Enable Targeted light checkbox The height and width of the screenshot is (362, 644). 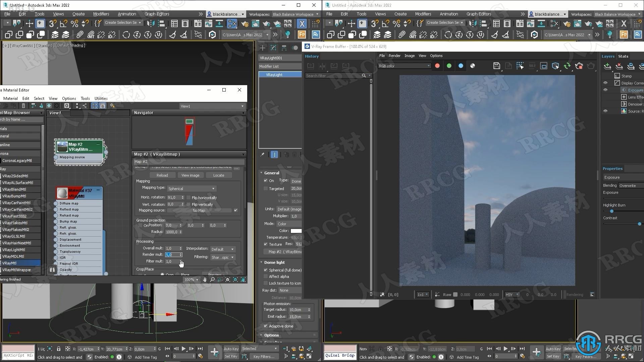point(265,188)
